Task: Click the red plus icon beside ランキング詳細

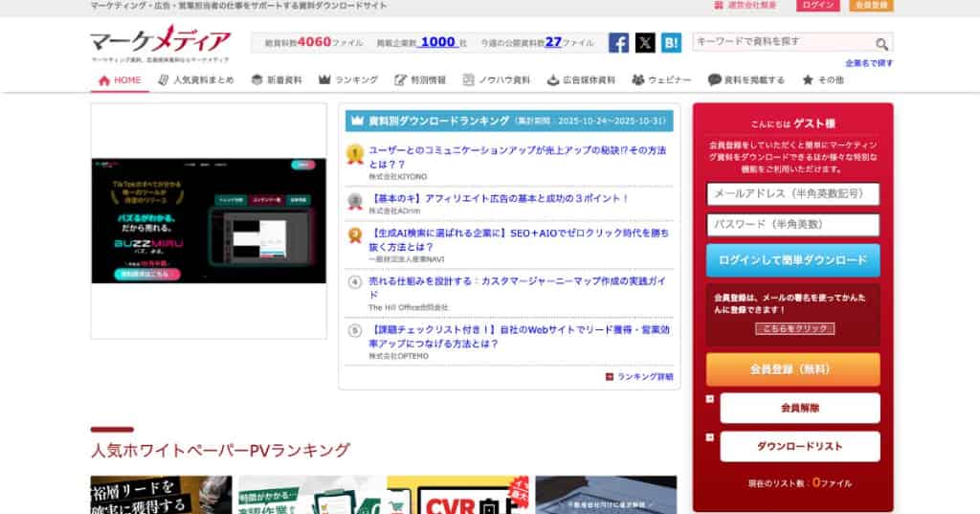Action: [610, 377]
